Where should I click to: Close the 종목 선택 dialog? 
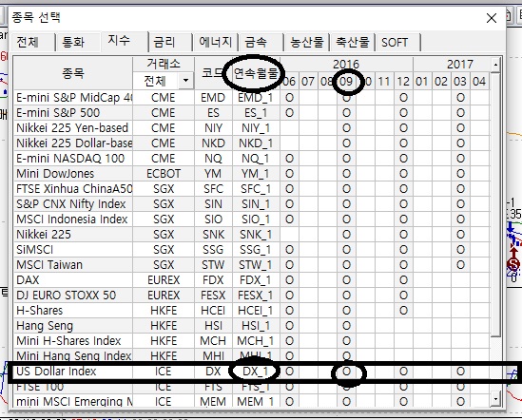tap(492, 18)
